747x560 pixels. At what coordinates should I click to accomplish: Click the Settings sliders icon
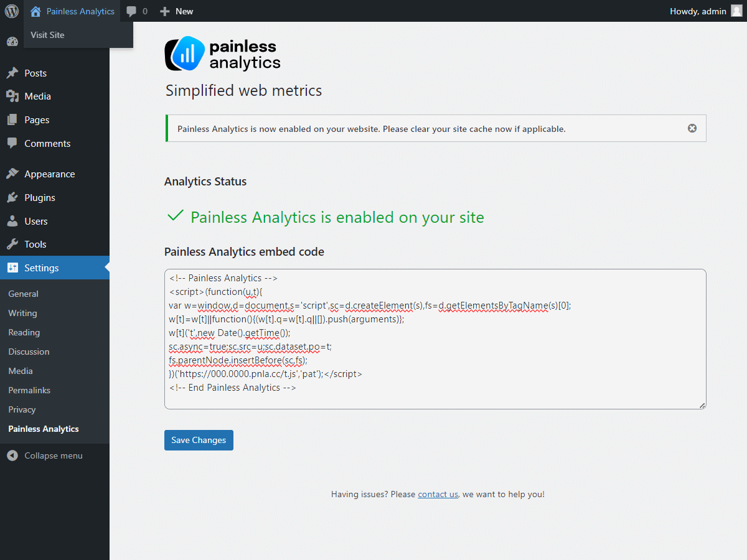coord(12,268)
